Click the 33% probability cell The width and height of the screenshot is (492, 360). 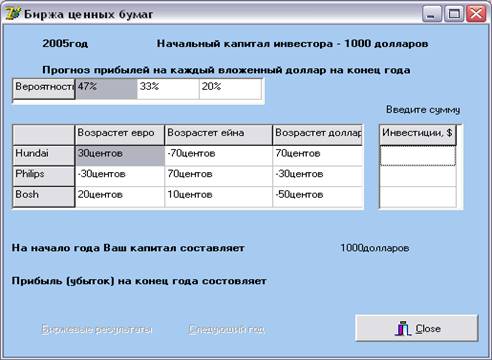[168, 89]
